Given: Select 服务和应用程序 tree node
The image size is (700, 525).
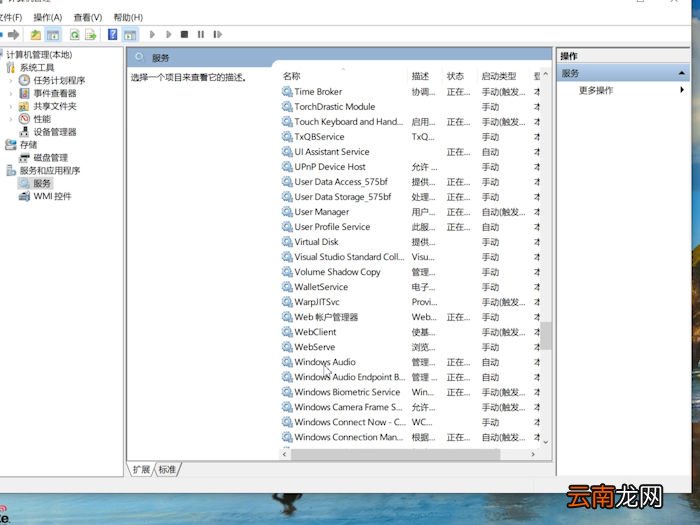Looking at the screenshot, I should pyautogui.click(x=50, y=171).
